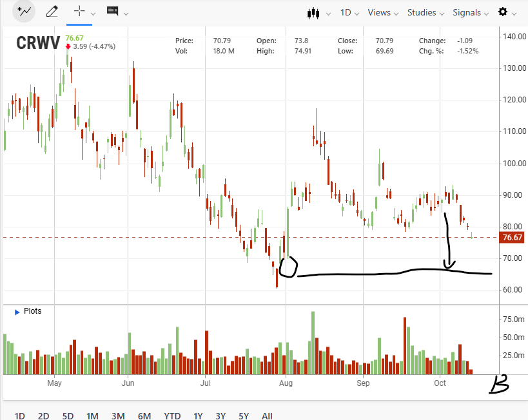The image size is (528, 420).
Task: Select the 2D time range
Action: click(43, 416)
